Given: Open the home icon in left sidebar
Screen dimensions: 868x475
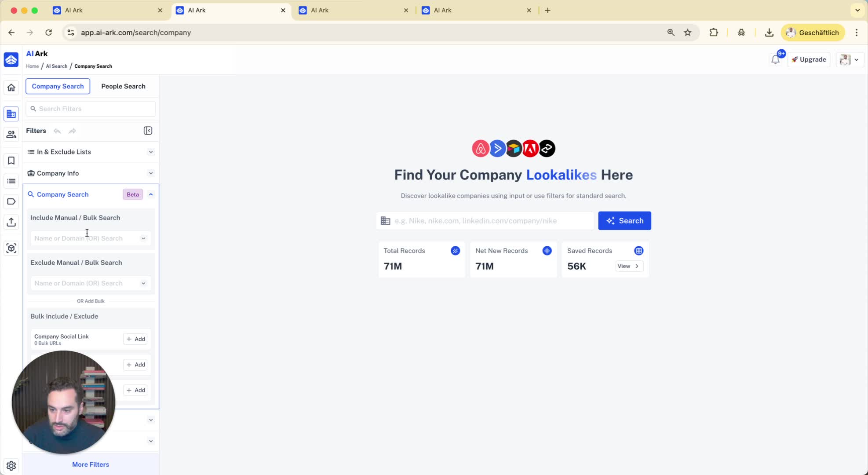Looking at the screenshot, I should 11,88.
